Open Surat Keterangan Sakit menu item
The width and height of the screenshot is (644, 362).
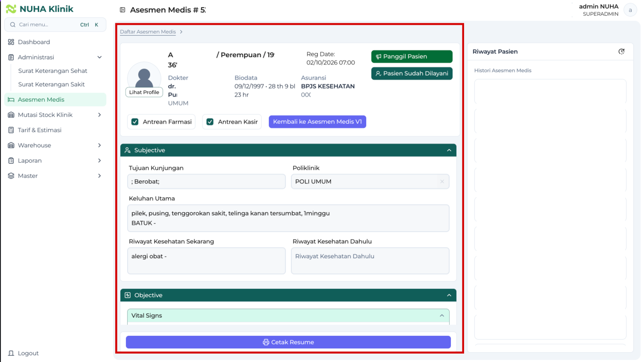[52, 84]
